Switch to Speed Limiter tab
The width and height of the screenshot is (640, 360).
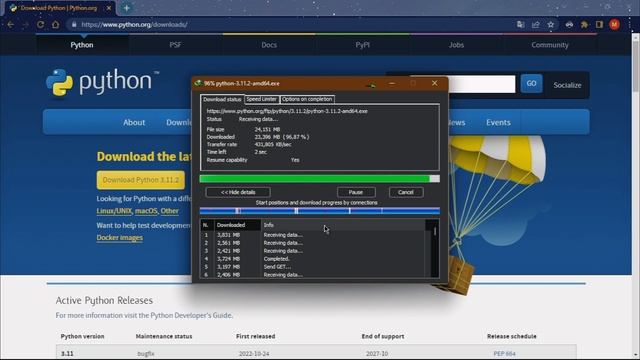[262, 99]
